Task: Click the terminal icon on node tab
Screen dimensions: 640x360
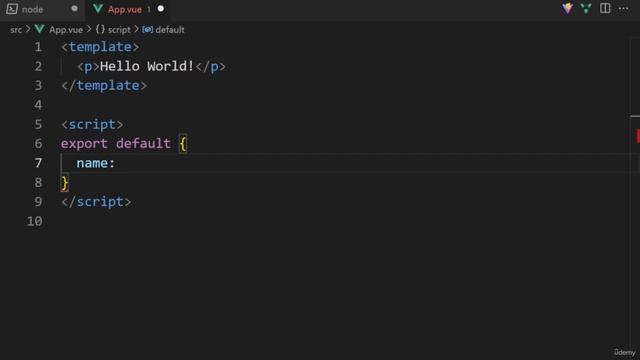Action: (x=12, y=9)
